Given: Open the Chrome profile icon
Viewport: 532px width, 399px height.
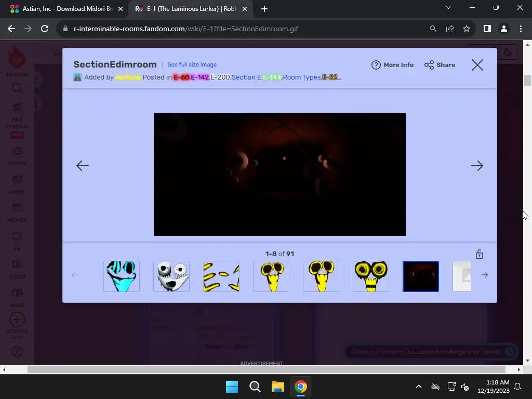Looking at the screenshot, I should [x=504, y=29].
